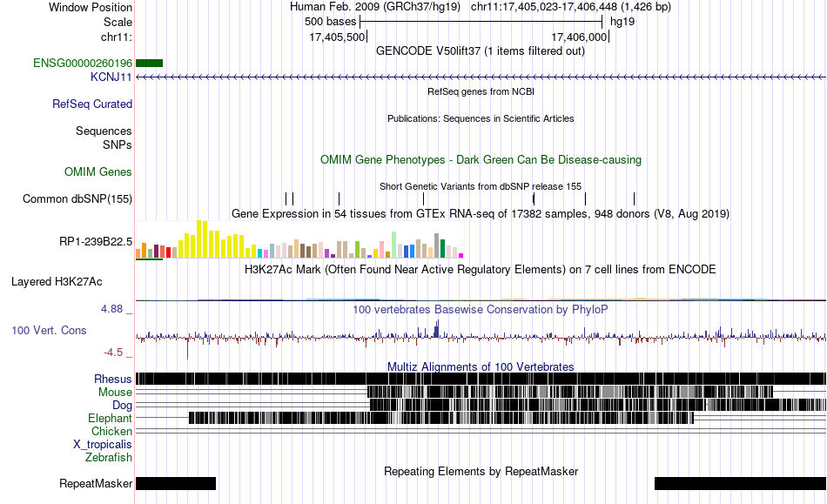Open the ENSG00000260196 label
This screenshot has height=504, width=827.
pos(83,64)
